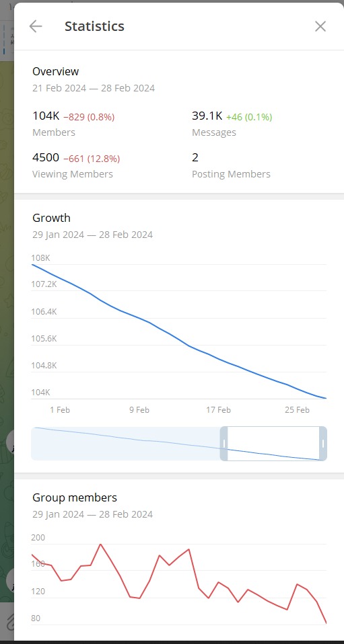Click the end point of the blue Growth line
The width and height of the screenshot is (344, 644).
(326, 398)
